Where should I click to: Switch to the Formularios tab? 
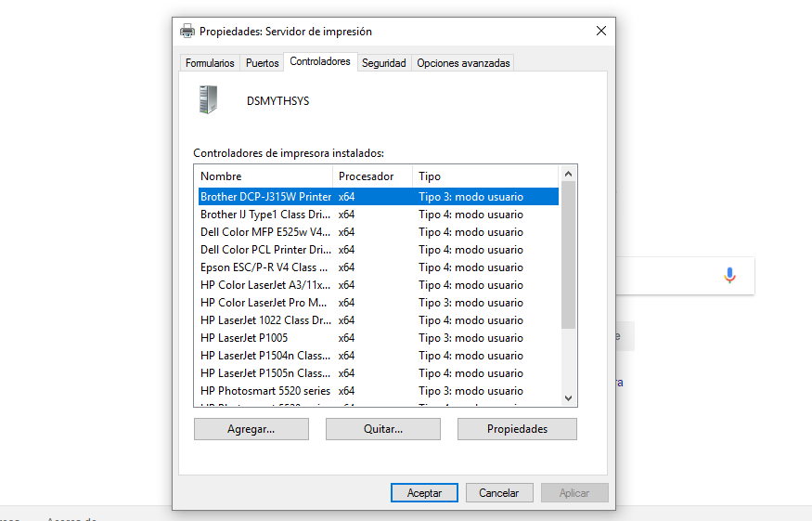coord(210,63)
